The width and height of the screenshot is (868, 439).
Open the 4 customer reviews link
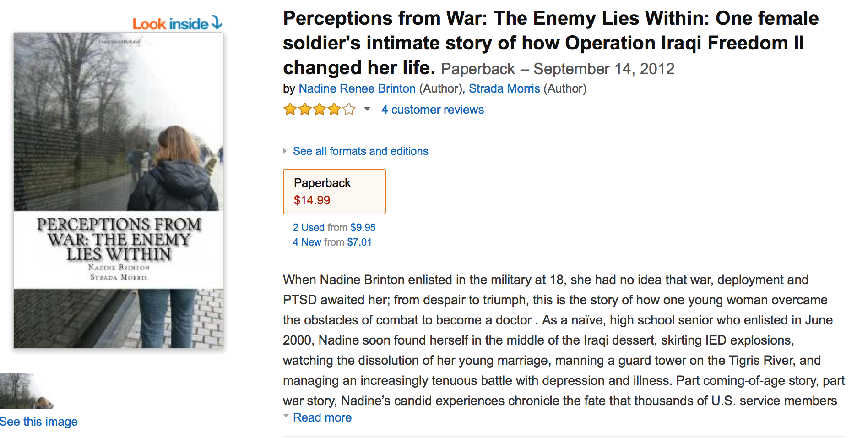tap(432, 110)
